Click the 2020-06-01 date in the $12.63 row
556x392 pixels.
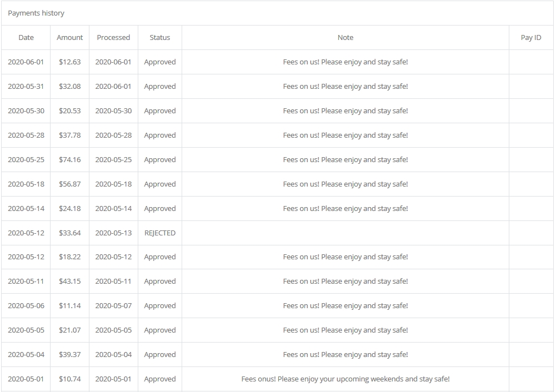click(x=26, y=62)
